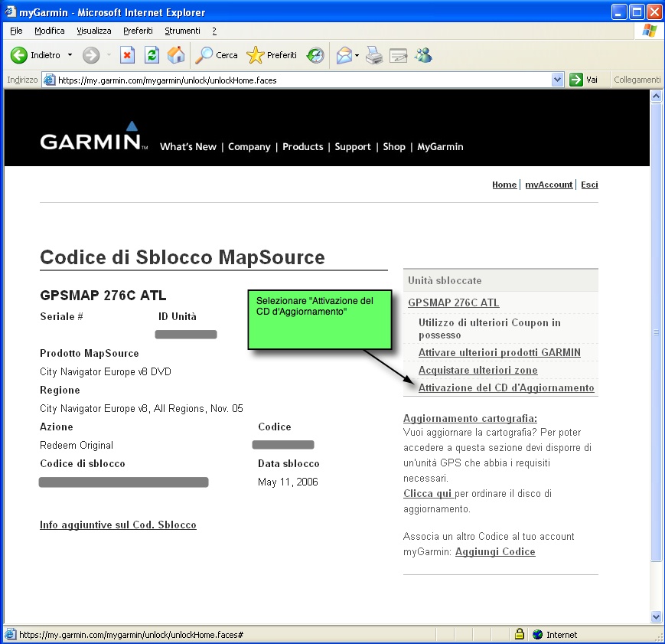Click the Stop loading icon in toolbar
Image resolution: width=665 pixels, height=644 pixels.
click(x=128, y=55)
